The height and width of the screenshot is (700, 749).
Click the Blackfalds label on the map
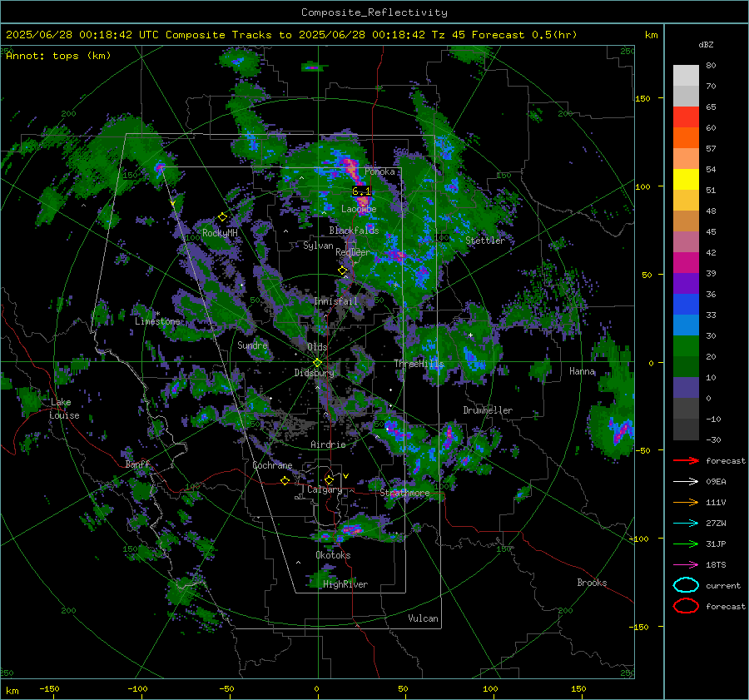tap(354, 231)
